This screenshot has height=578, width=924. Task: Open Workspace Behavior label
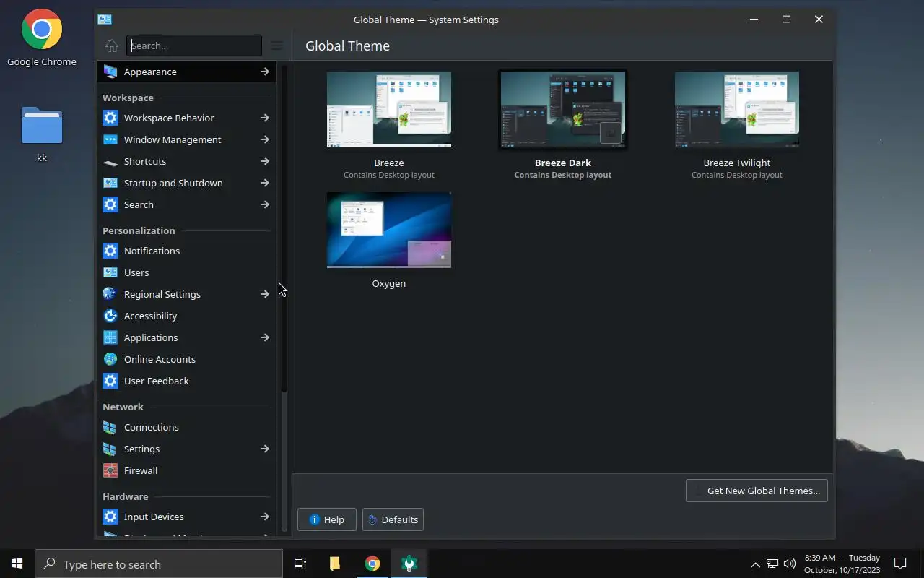[169, 118]
